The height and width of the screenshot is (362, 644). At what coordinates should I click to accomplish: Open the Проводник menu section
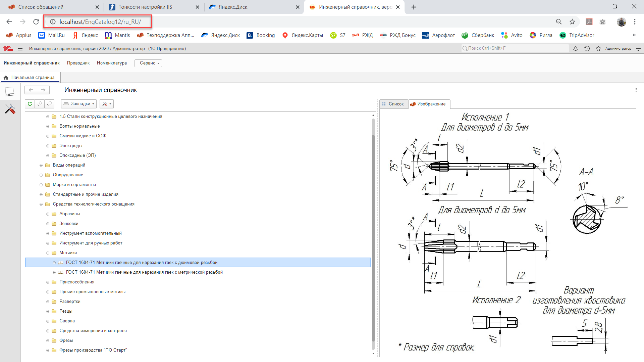click(78, 63)
